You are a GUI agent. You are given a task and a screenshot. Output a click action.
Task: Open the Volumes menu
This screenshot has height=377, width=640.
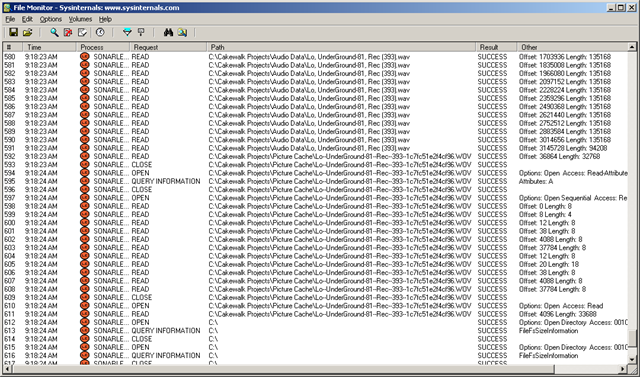point(80,19)
